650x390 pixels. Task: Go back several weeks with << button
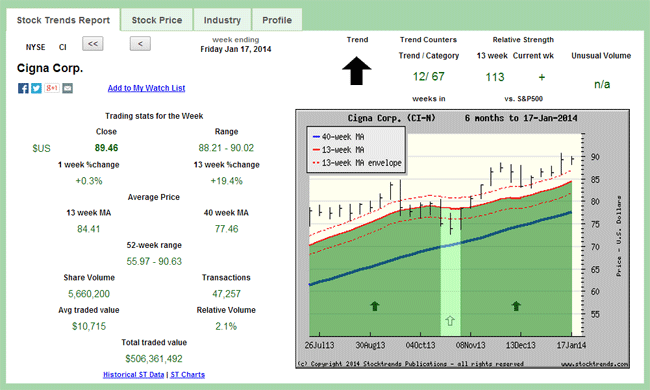(x=93, y=44)
